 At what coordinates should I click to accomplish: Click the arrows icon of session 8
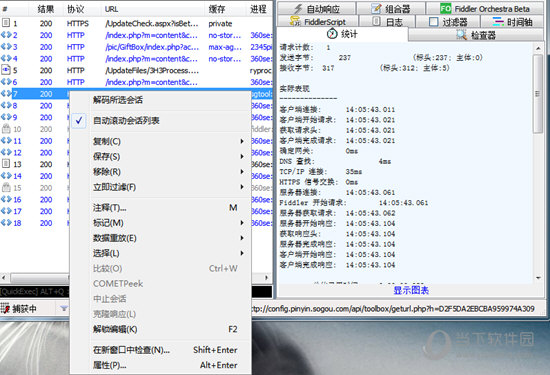coord(6,105)
